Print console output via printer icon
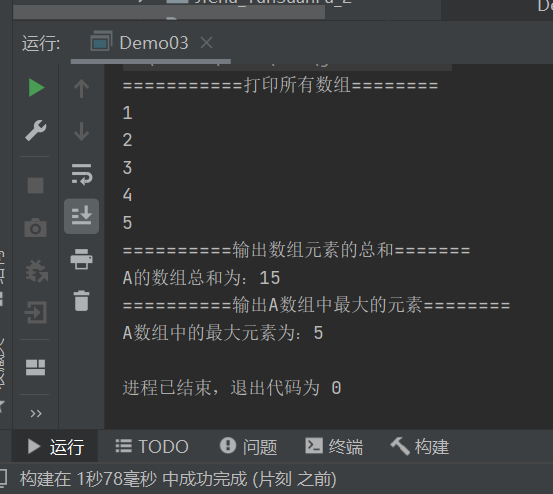 tap(81, 259)
